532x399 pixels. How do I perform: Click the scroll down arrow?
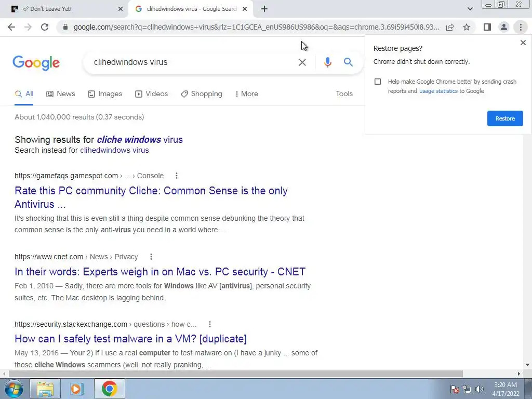tap(527, 365)
